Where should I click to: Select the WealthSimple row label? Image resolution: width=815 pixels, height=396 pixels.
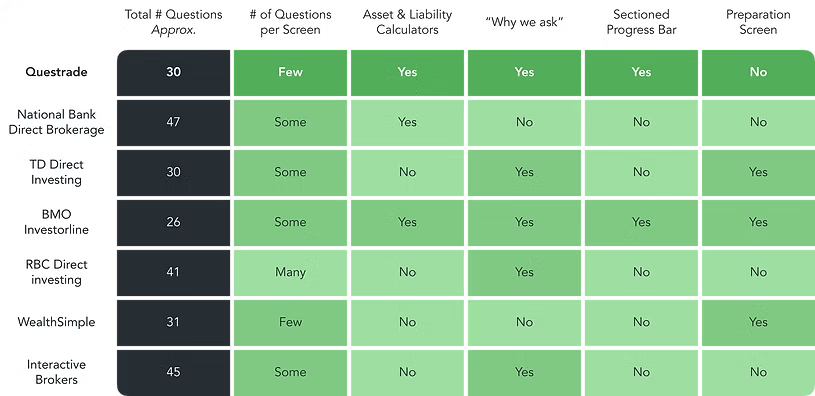pos(56,322)
